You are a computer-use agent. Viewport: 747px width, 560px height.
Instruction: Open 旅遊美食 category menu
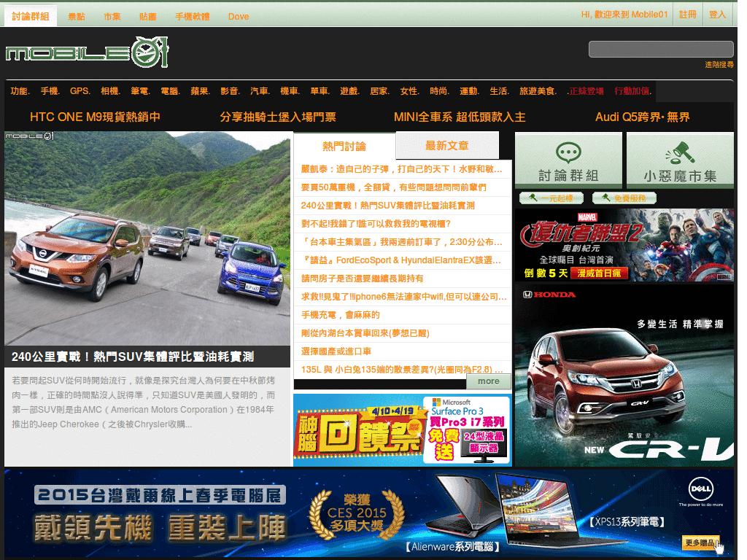tap(538, 91)
